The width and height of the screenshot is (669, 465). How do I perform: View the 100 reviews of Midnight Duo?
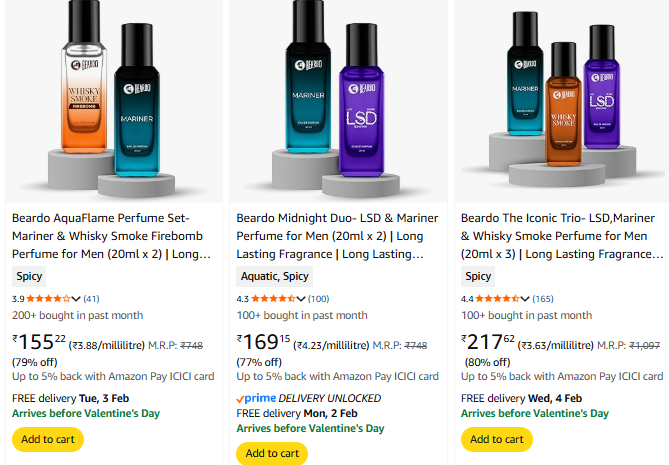[x=318, y=298]
